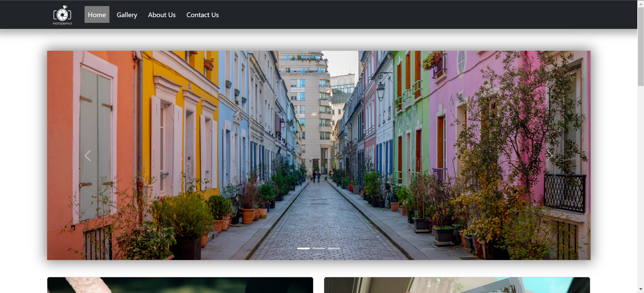Select the first carousel indicator
The width and height of the screenshot is (644, 293).
pyautogui.click(x=303, y=248)
